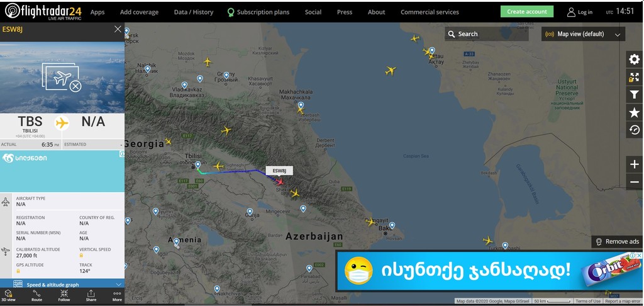Share the flight ESW8J
644x306 pixels.
point(91,295)
